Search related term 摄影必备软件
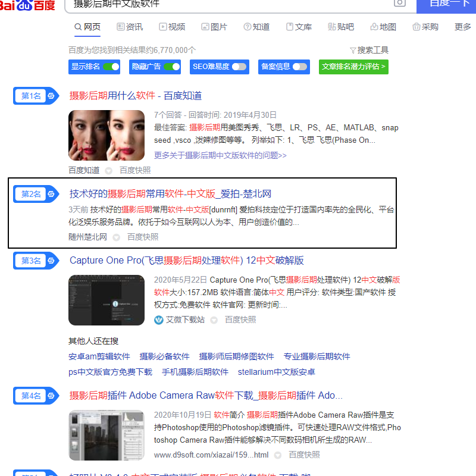 165,356
